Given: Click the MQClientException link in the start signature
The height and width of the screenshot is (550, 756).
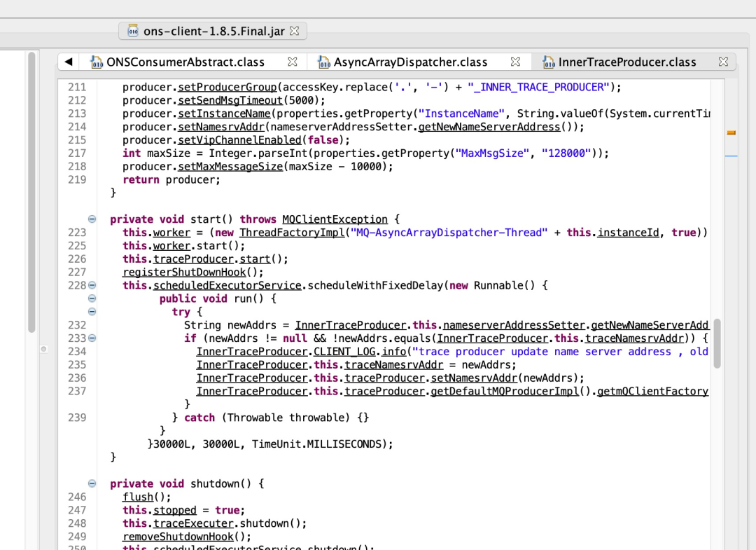Looking at the screenshot, I should point(335,219).
